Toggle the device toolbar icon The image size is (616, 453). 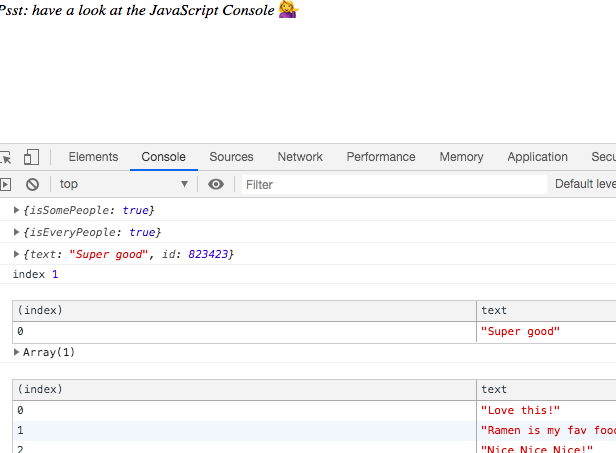32,157
